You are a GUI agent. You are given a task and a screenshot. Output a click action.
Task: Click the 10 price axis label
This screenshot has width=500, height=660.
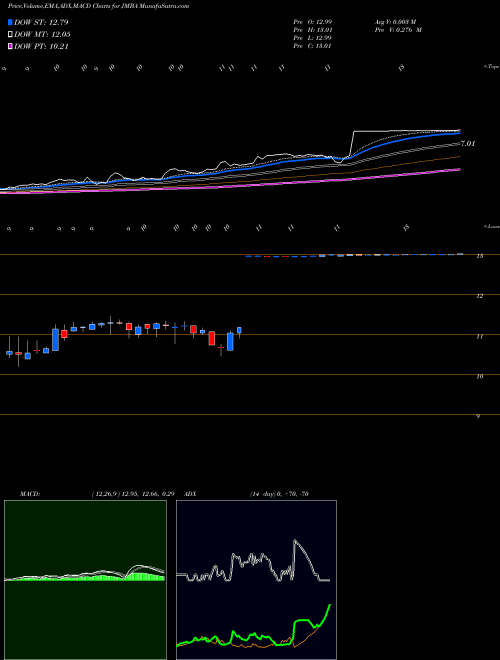479,376
